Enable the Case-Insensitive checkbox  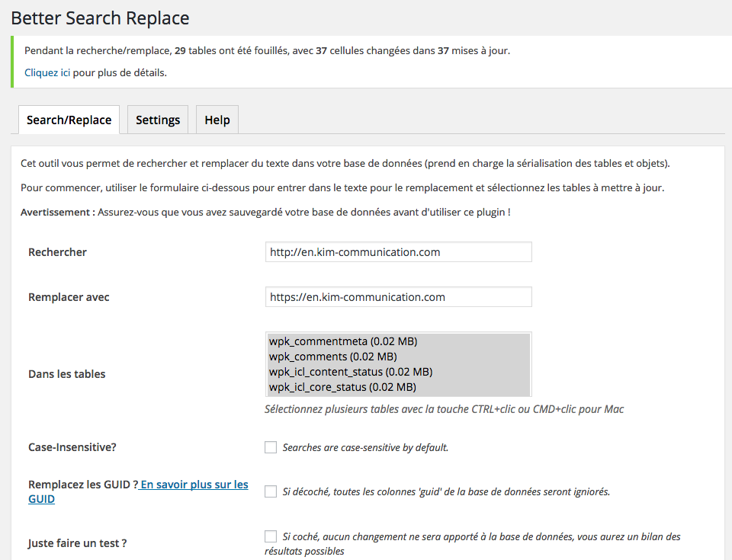tap(271, 447)
